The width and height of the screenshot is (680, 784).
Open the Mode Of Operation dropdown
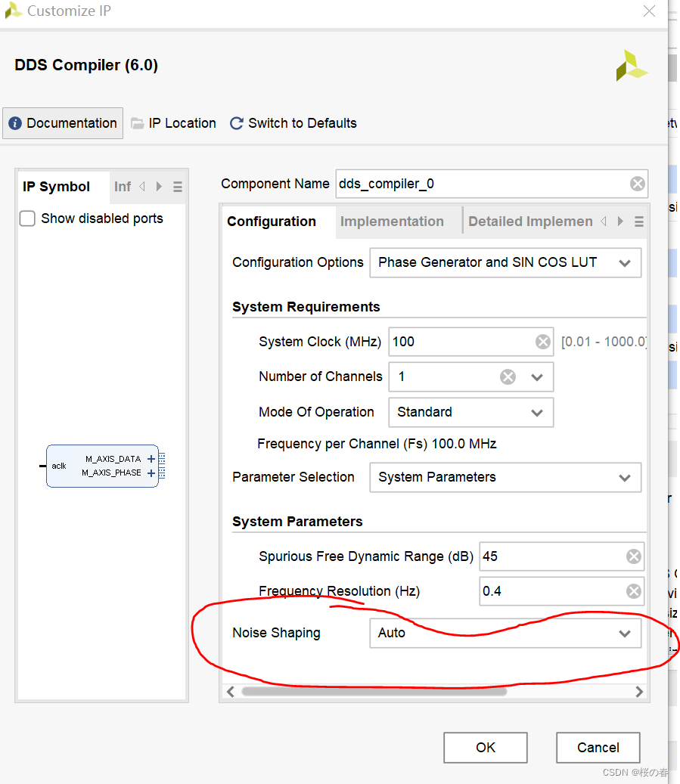tap(470, 413)
